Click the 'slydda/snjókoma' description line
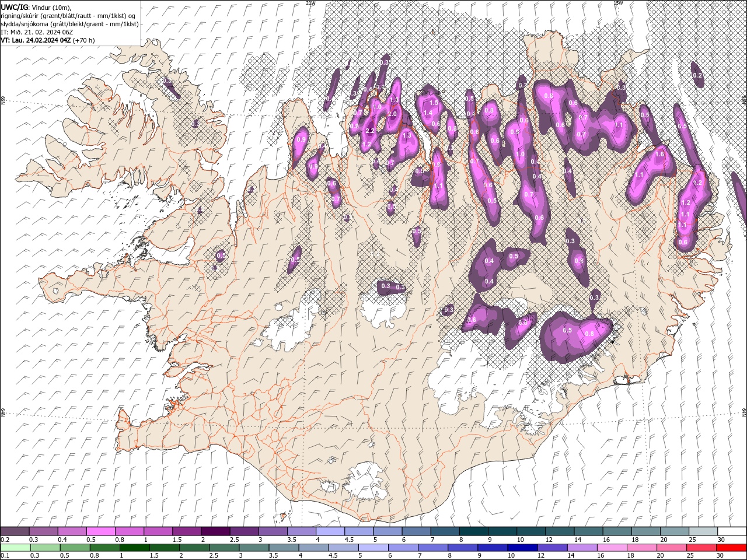This screenshot has width=747, height=560. 69,24
